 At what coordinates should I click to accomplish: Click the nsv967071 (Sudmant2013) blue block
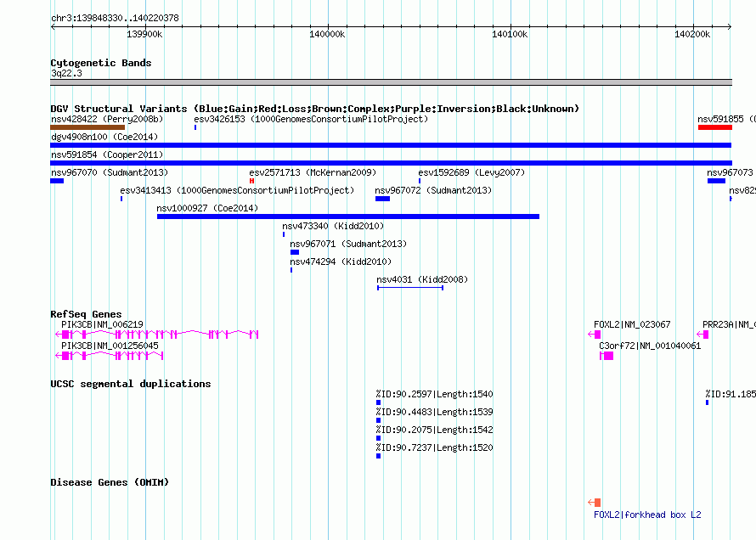tap(295, 252)
